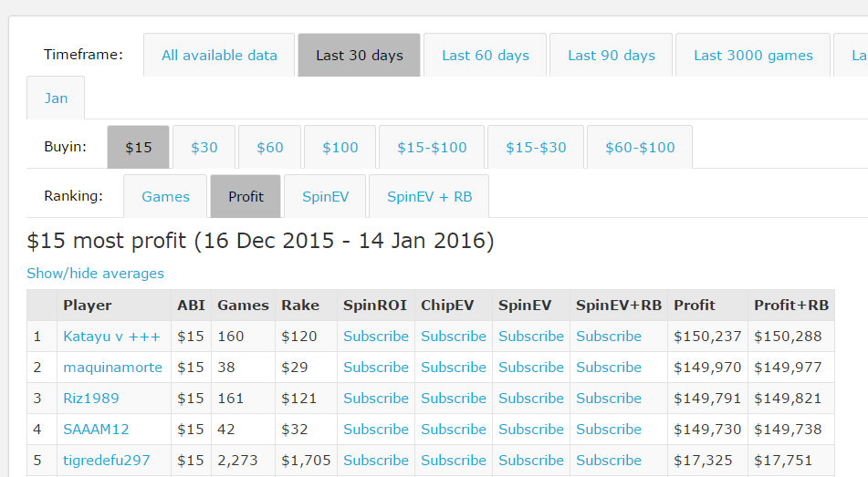Click player link tigredefu297
The width and height of the screenshot is (868, 477).
click(107, 461)
